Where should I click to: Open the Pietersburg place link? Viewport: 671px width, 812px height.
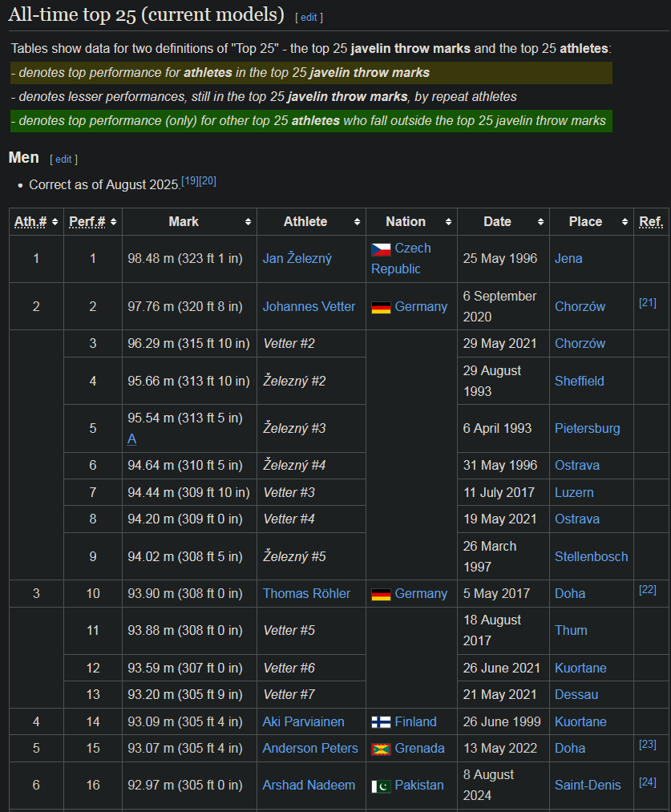[x=587, y=428]
